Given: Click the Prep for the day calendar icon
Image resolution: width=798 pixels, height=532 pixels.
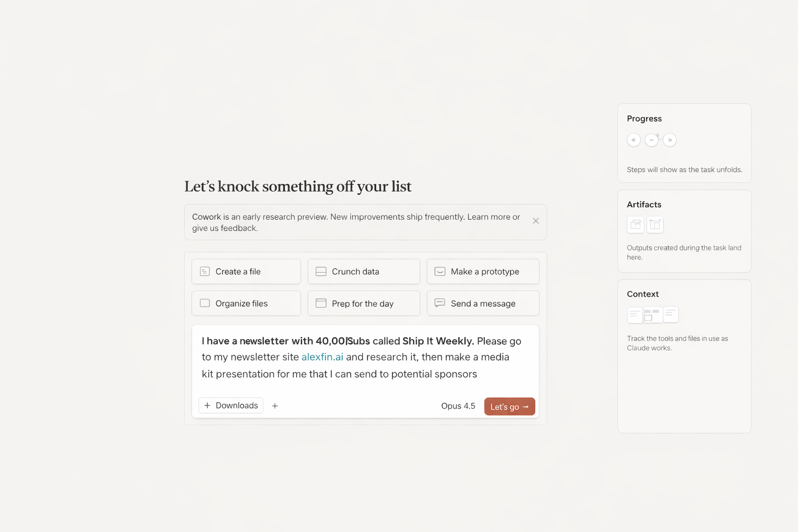Looking at the screenshot, I should click(x=321, y=303).
